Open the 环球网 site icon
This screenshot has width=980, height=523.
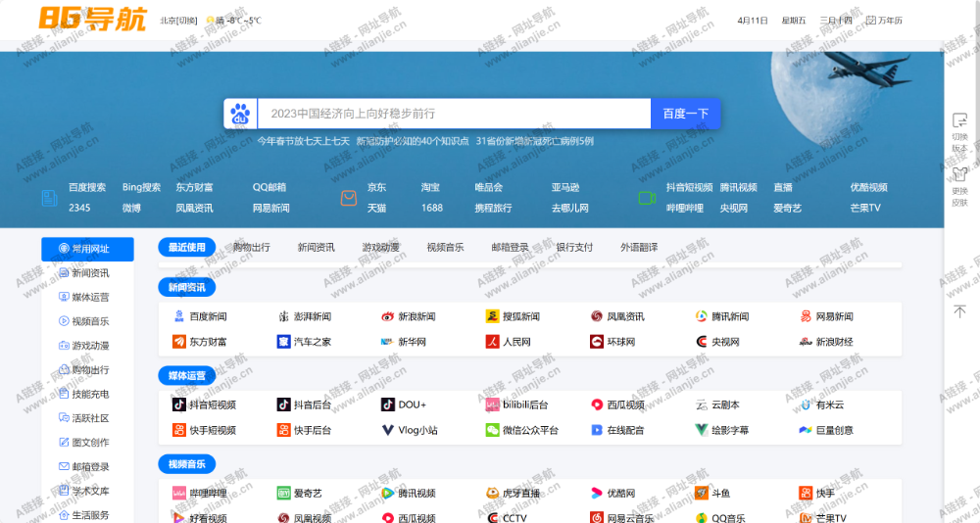[597, 342]
